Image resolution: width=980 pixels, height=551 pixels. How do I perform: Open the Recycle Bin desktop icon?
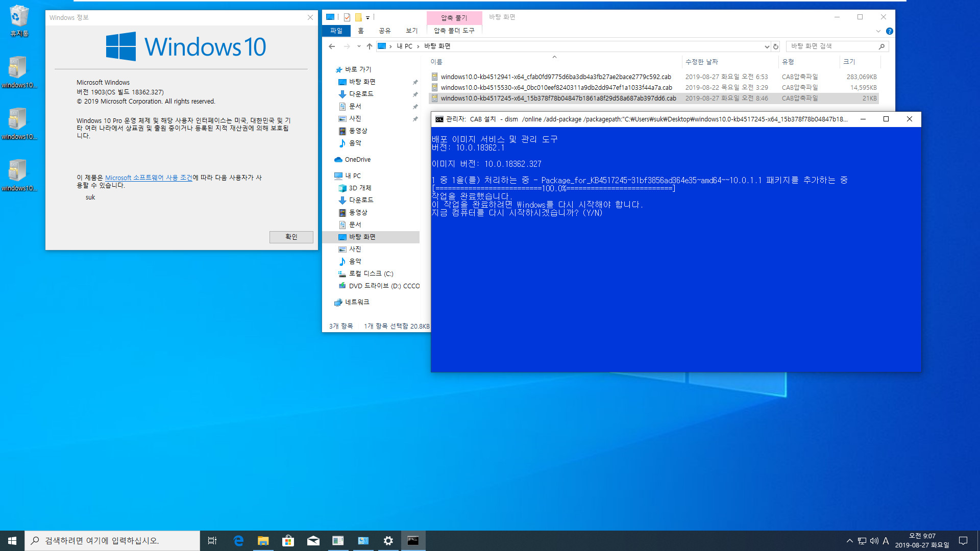point(19,21)
